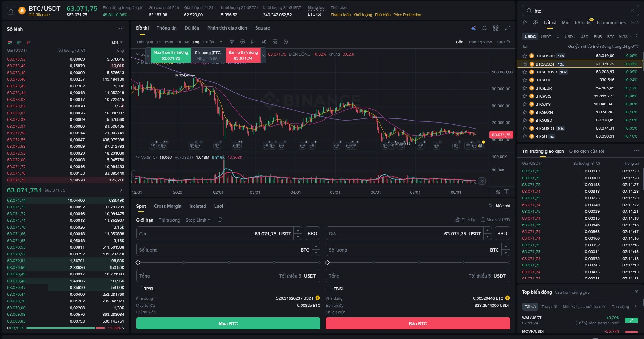Open Stop Limit order type dropdown
This screenshot has height=339, width=644.
(x=198, y=220)
